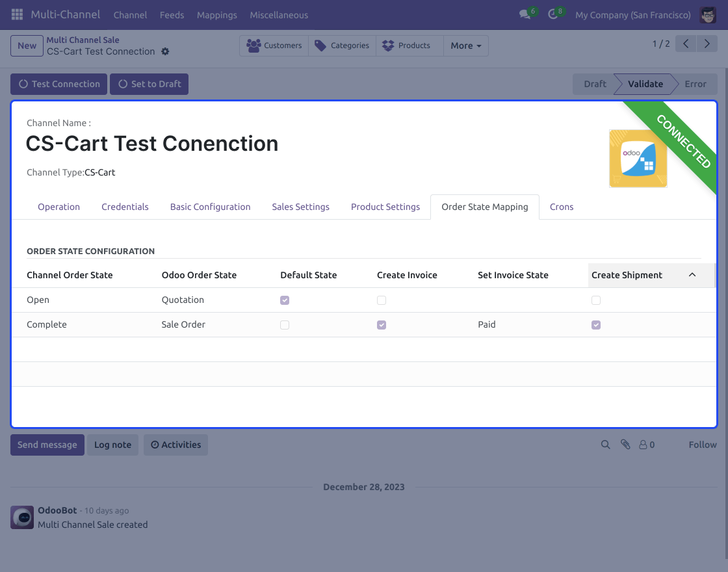Open the Mappings menu
This screenshot has height=572, width=728.
click(217, 15)
